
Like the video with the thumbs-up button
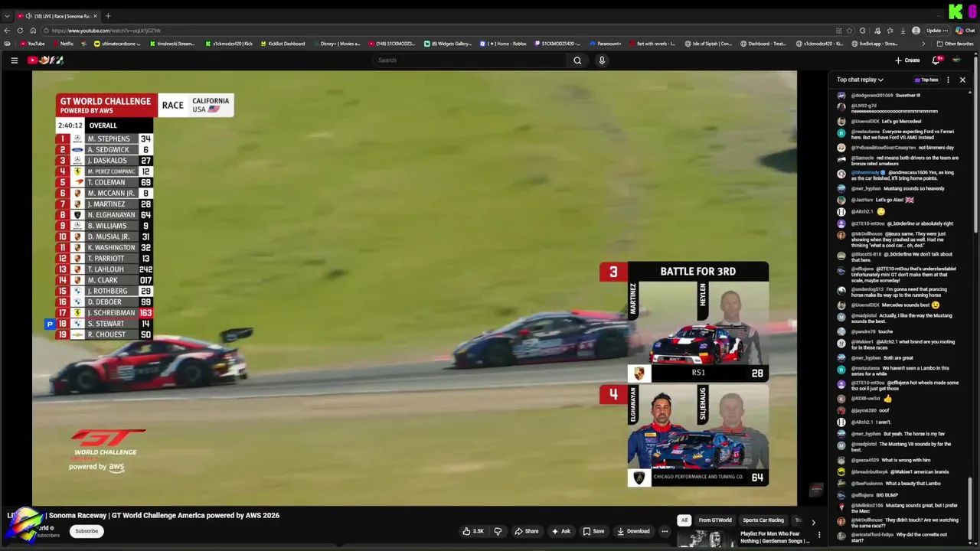pyautogui.click(x=472, y=531)
